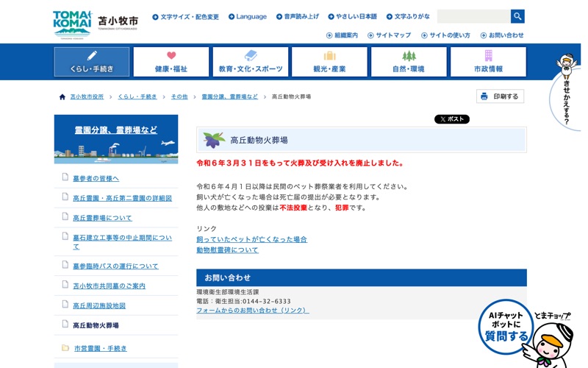Screen dimensions: 588x368
Task: Click page icon beside 墓参者の皆様へ
Action: pos(65,177)
